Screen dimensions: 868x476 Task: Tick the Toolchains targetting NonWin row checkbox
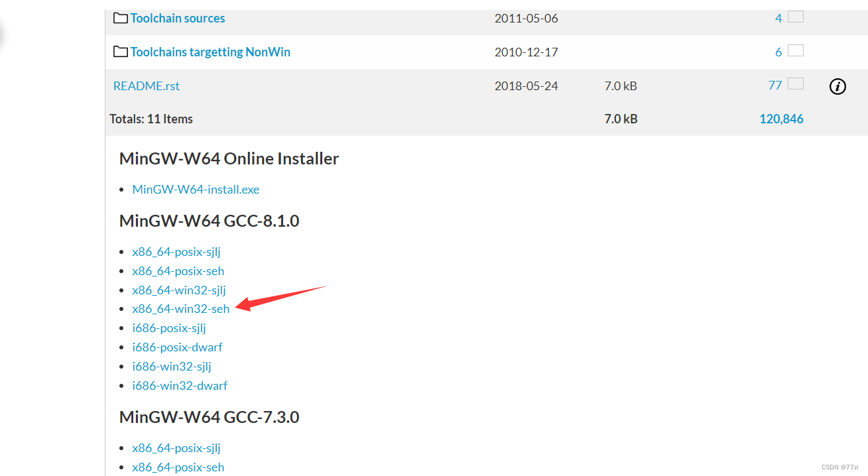pyautogui.click(x=796, y=50)
